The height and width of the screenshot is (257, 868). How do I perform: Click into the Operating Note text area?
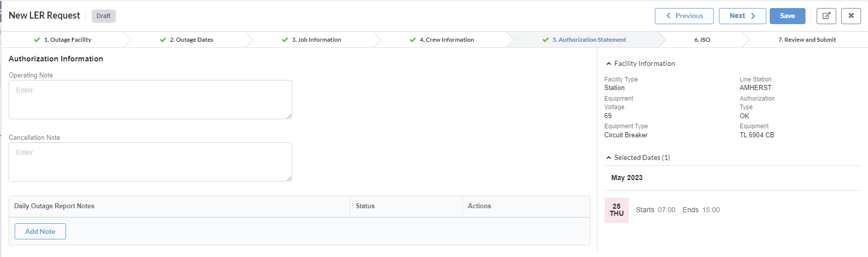pyautogui.click(x=150, y=100)
